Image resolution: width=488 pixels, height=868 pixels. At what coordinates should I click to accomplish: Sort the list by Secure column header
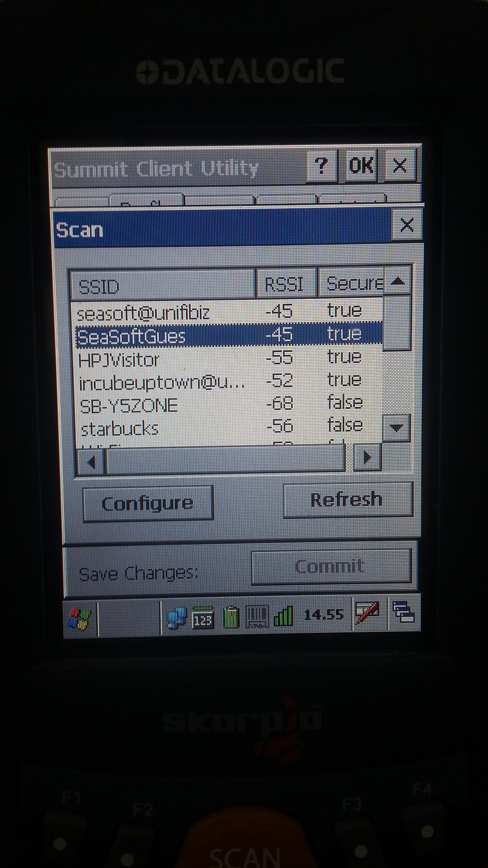coord(351,282)
